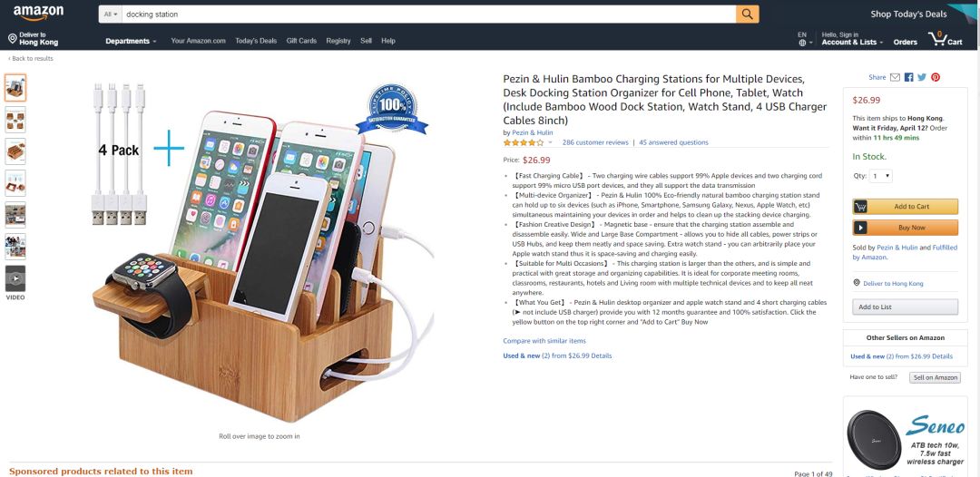This screenshot has width=980, height=477.
Task: Go back to results link
Action: 31,59
